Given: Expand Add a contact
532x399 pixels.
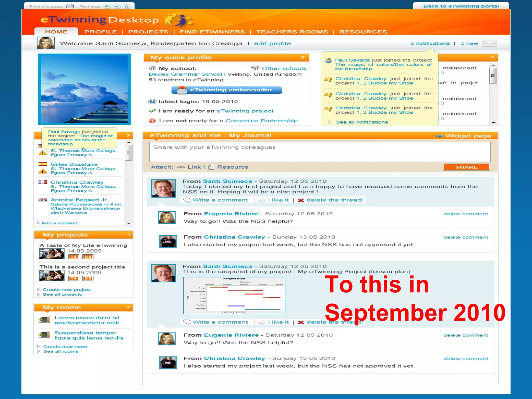Looking at the screenshot, I should pos(59,223).
